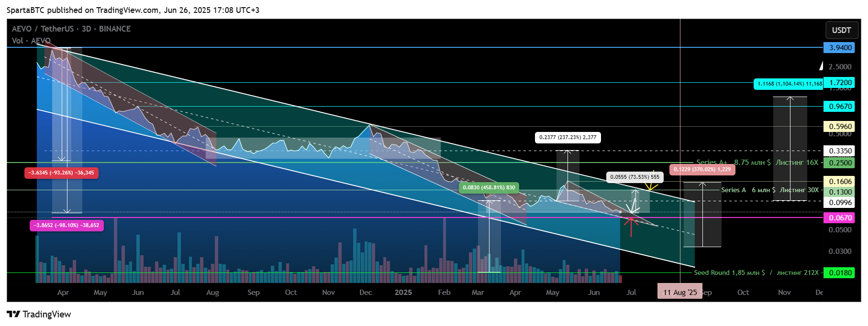Click the USDT currency button

coord(841,30)
